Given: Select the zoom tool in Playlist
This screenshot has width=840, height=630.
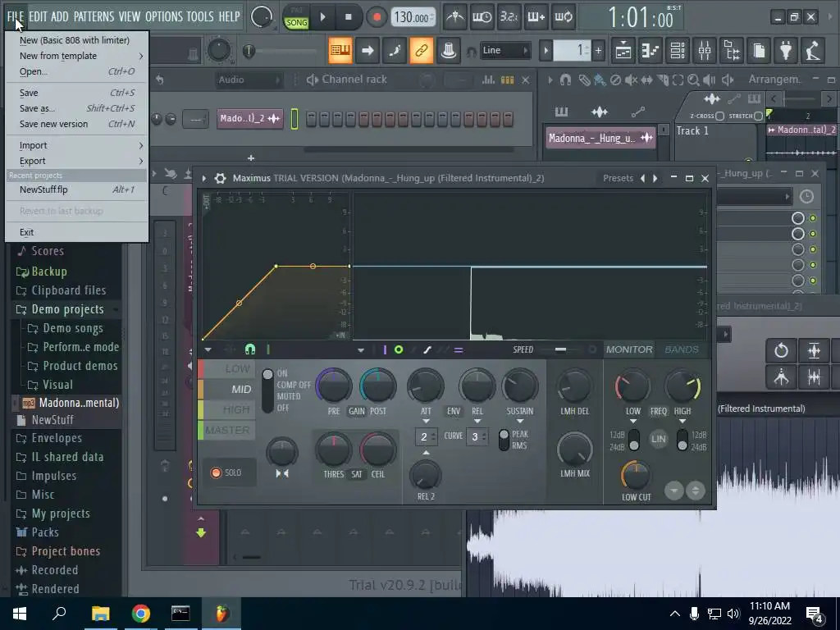Looking at the screenshot, I should 693,80.
